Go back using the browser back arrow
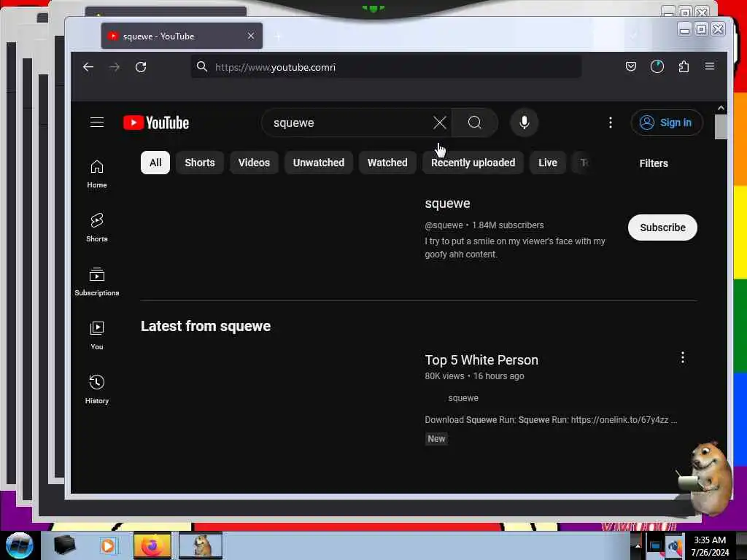Screen dimensions: 747x560 88,67
